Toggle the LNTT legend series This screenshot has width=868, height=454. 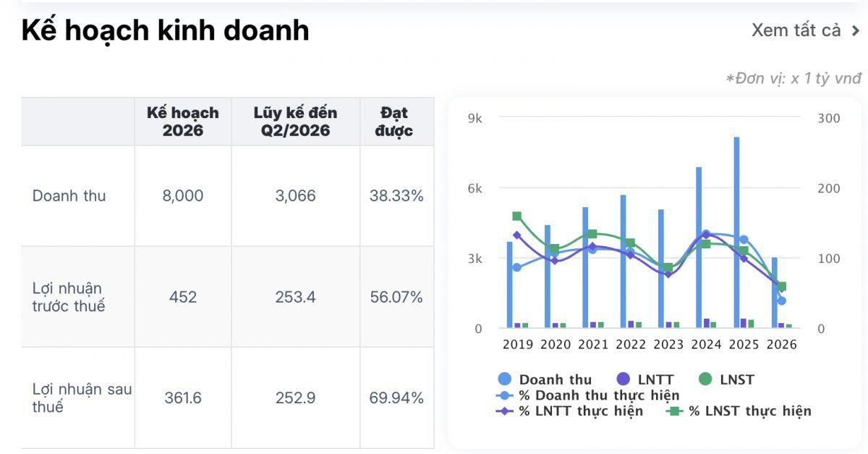coord(644,379)
